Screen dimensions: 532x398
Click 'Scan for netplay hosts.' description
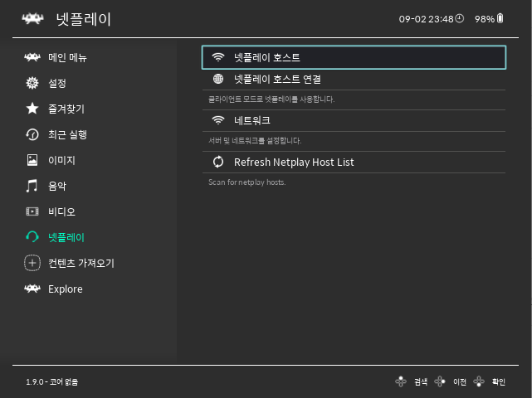(x=246, y=182)
